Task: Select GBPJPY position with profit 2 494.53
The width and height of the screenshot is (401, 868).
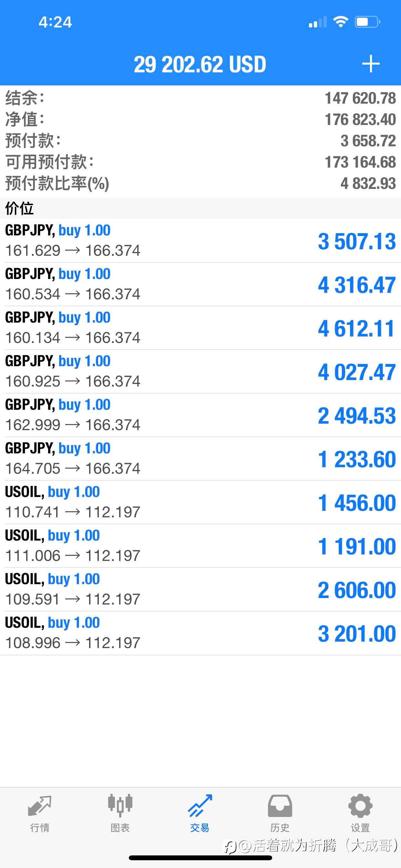Action: 200,415
